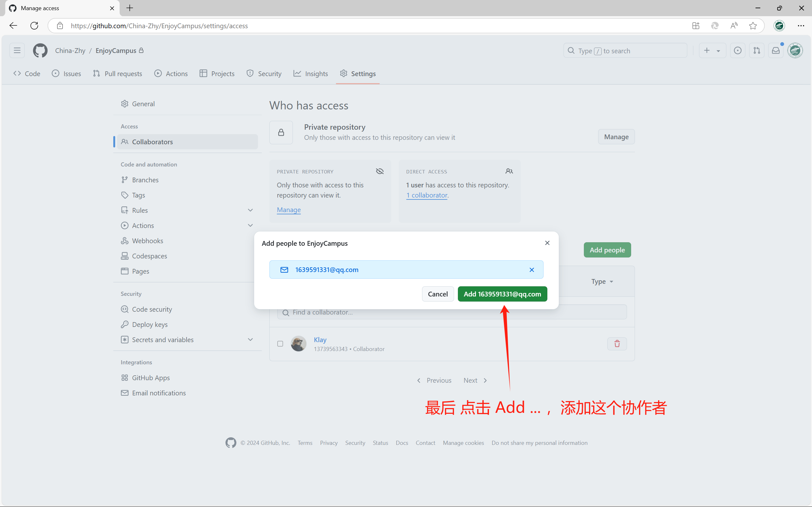The width and height of the screenshot is (812, 507).
Task: Click Add 1639591331@qq.com green button
Action: 502,294
